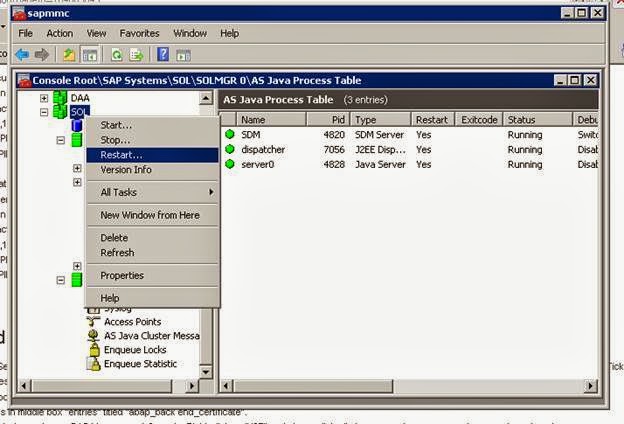Select the server0 process row
624x424 pixels.
(410, 164)
